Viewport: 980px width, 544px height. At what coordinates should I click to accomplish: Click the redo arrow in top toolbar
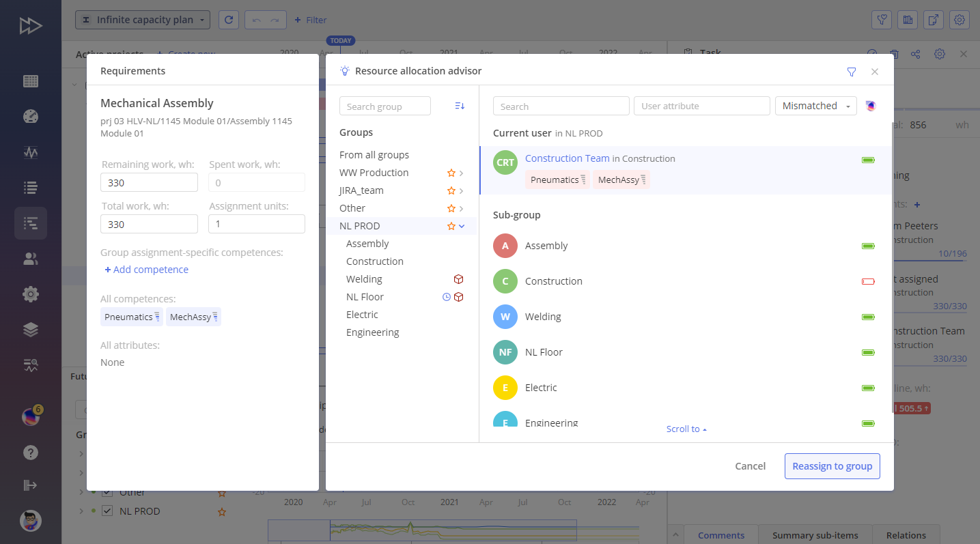(x=275, y=20)
